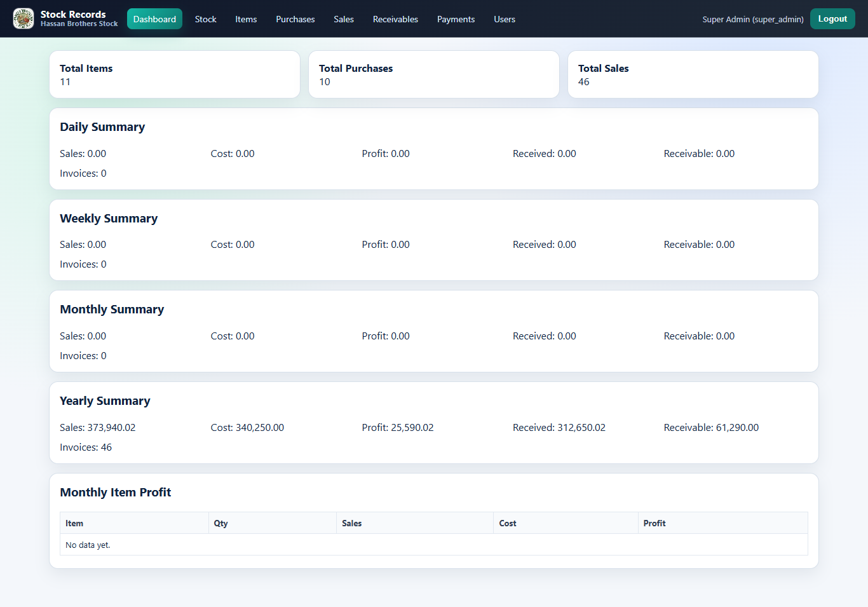Open the Items menu

pyautogui.click(x=246, y=19)
